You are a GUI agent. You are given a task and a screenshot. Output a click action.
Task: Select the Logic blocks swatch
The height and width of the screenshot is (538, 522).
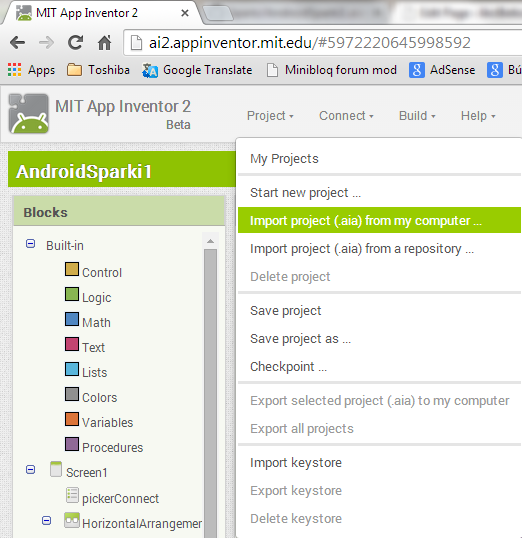pos(72,294)
